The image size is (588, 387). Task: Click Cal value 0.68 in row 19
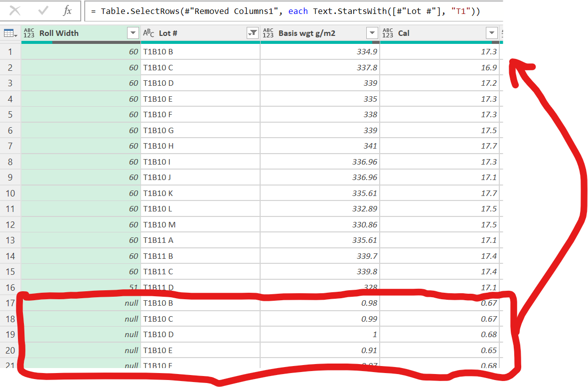pos(440,335)
